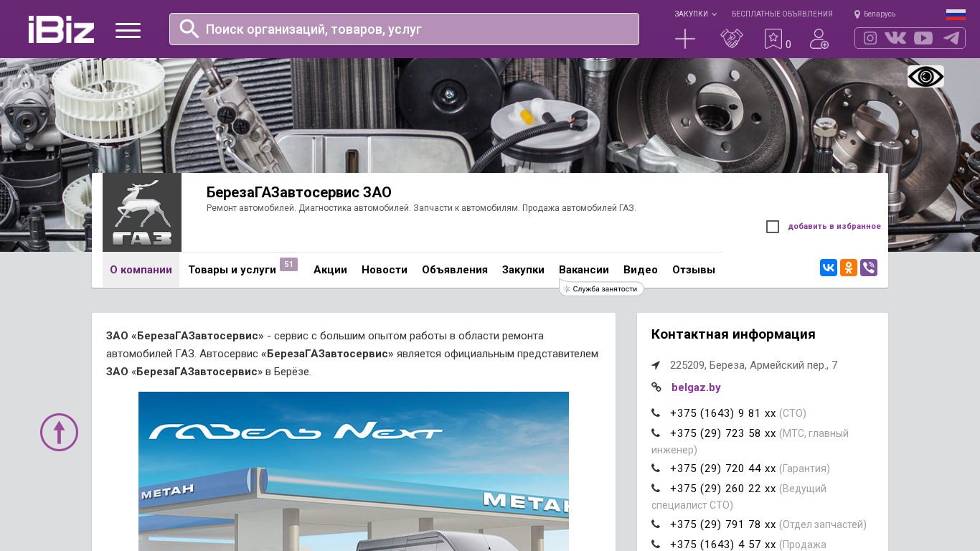
Task: Go to the Объявления tab
Action: tap(455, 270)
